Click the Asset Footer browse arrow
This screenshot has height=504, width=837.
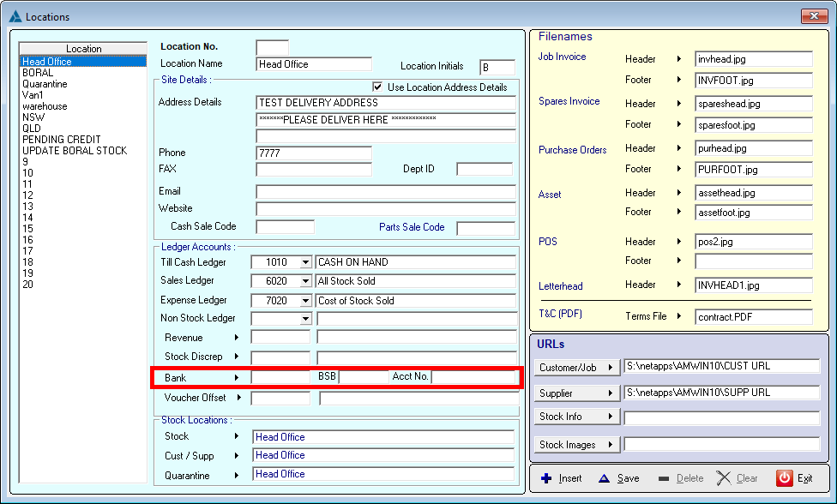[x=679, y=212]
